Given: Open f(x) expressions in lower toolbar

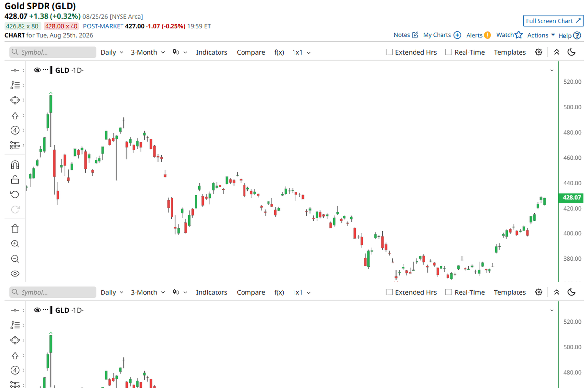Looking at the screenshot, I should 279,292.
